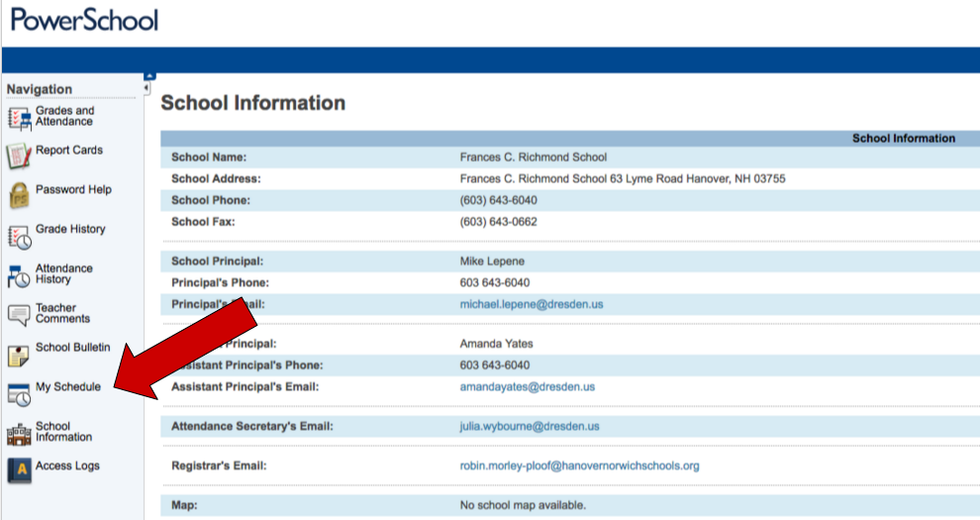The height and width of the screenshot is (520, 980).
Task: Click the "Registrar's Email:" label
Action: click(219, 466)
